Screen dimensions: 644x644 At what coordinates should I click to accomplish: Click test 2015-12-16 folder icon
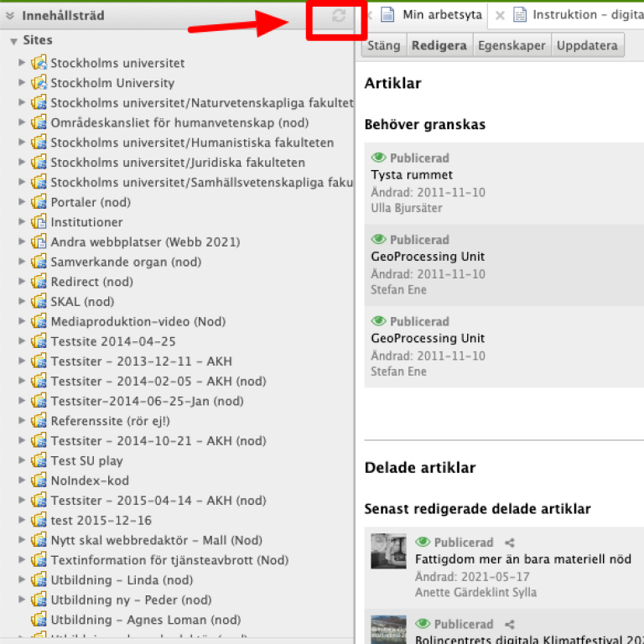pyautogui.click(x=39, y=520)
